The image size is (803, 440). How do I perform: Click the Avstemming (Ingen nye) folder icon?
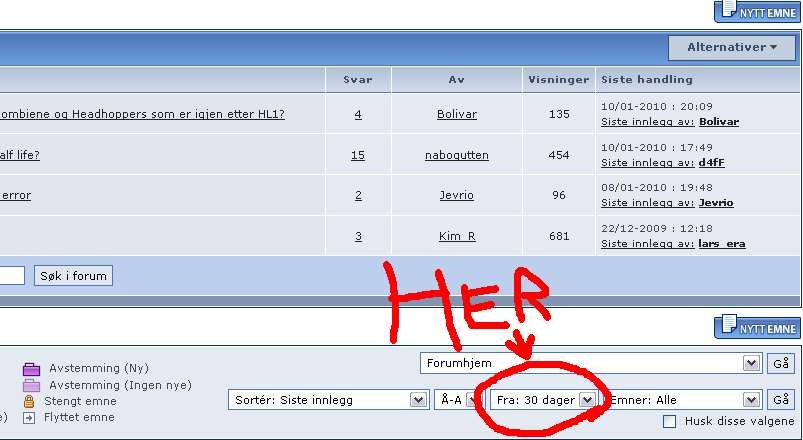pyautogui.click(x=31, y=385)
